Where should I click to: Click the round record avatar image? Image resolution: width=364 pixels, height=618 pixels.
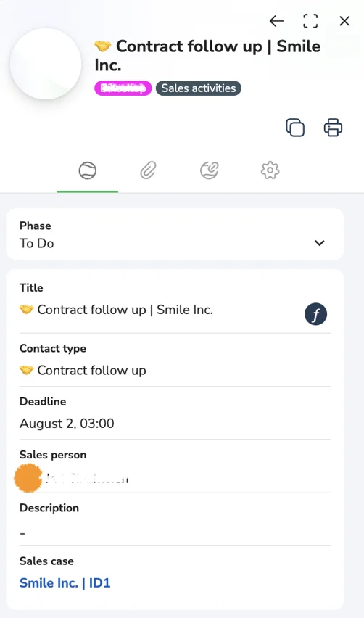tap(46, 63)
